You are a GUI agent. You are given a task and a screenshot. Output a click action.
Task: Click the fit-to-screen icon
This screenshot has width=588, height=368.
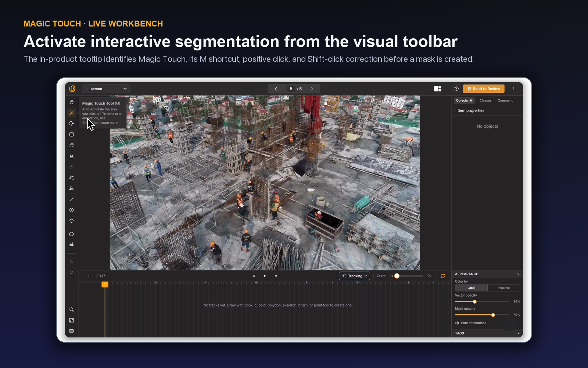click(x=72, y=320)
